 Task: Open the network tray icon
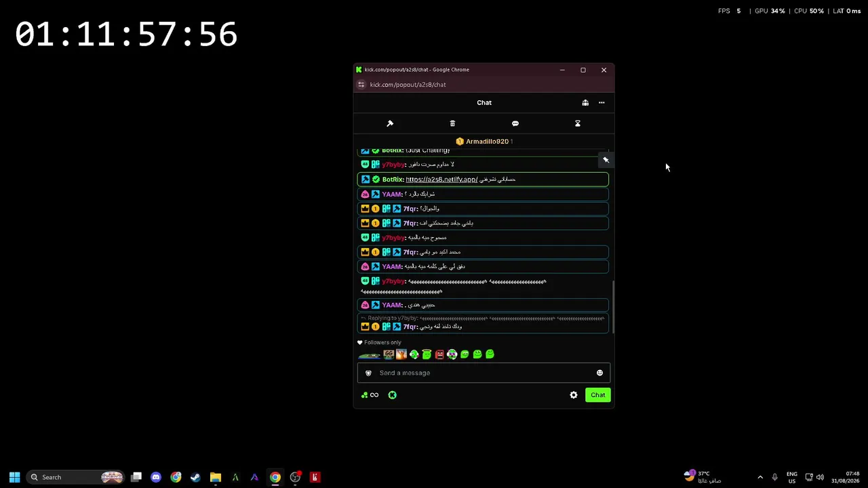pyautogui.click(x=809, y=477)
